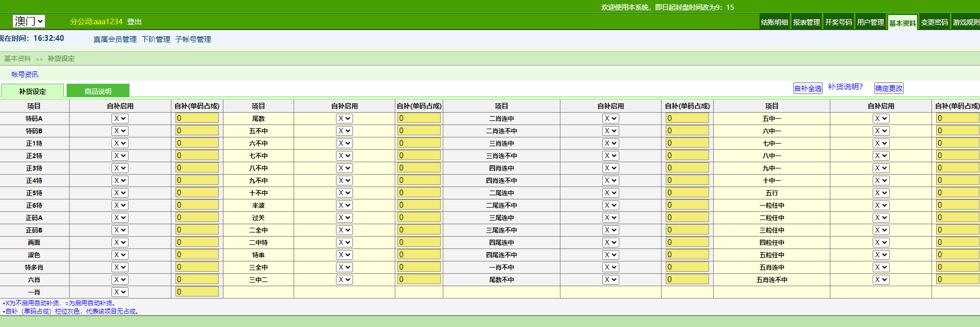The image size is (980, 327).
Task: Open the 报表管理 menu tab
Action: pyautogui.click(x=806, y=22)
